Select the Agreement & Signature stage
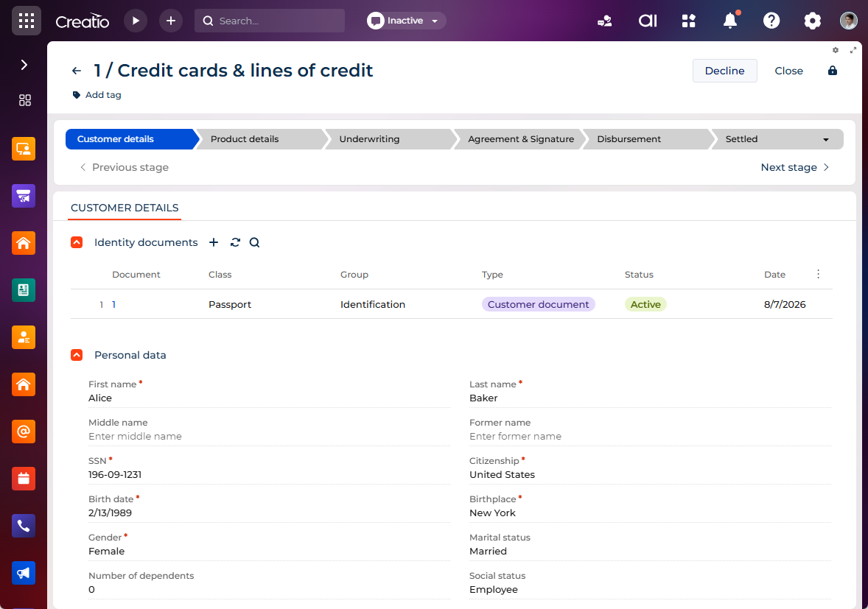Image resolution: width=868 pixels, height=609 pixels. 521,139
